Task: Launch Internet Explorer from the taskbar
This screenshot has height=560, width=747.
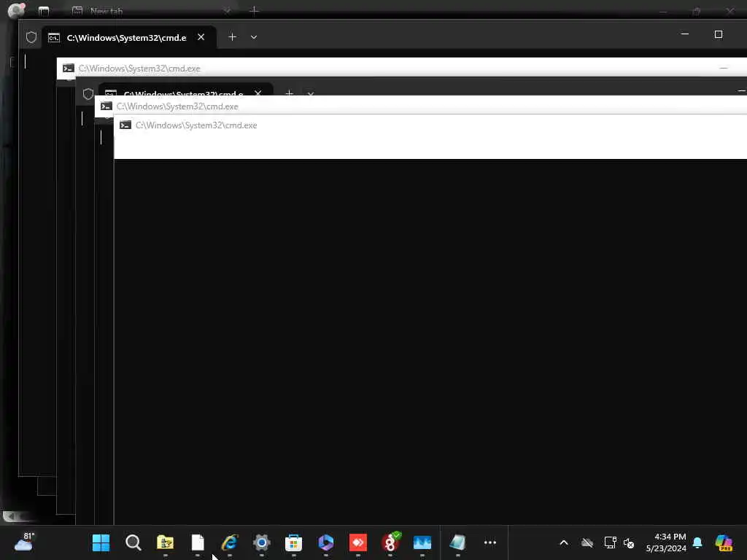Action: tap(230, 542)
